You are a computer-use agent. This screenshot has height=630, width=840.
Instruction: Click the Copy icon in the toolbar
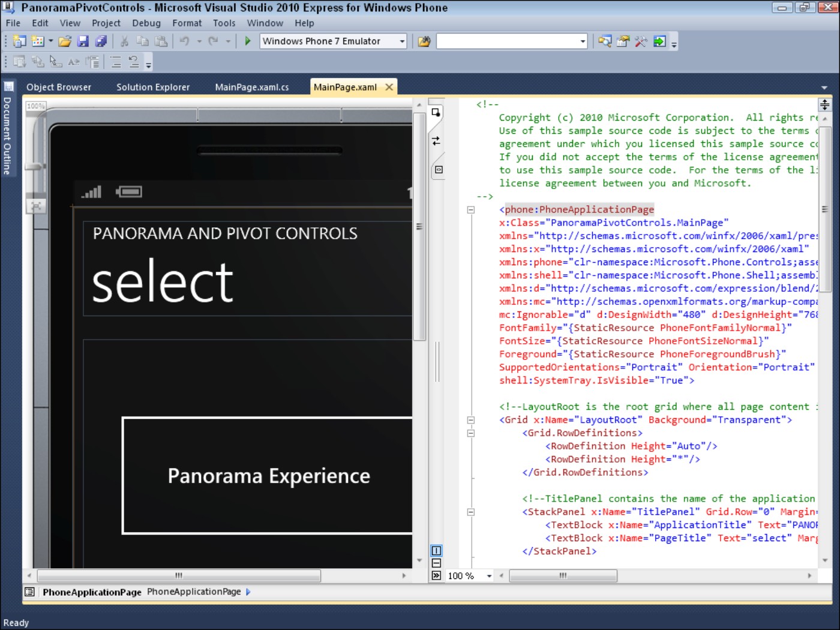142,41
